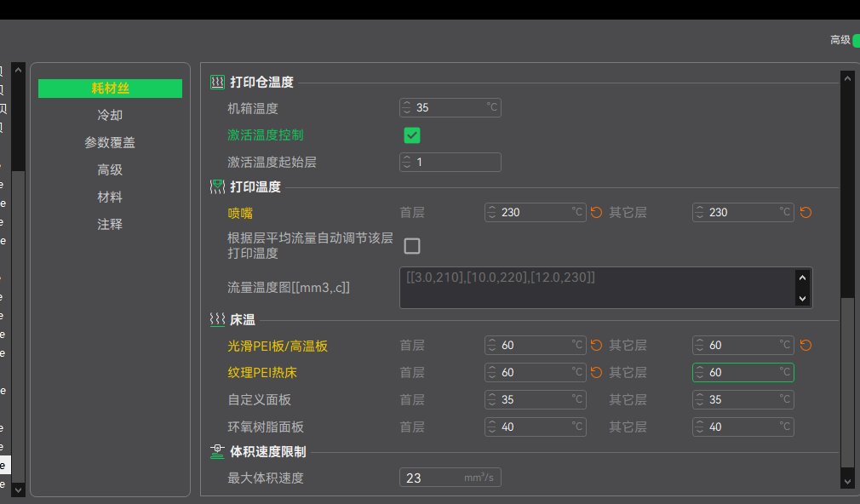Reset the 纹理PEI热床 首层 bed temperature

point(597,373)
